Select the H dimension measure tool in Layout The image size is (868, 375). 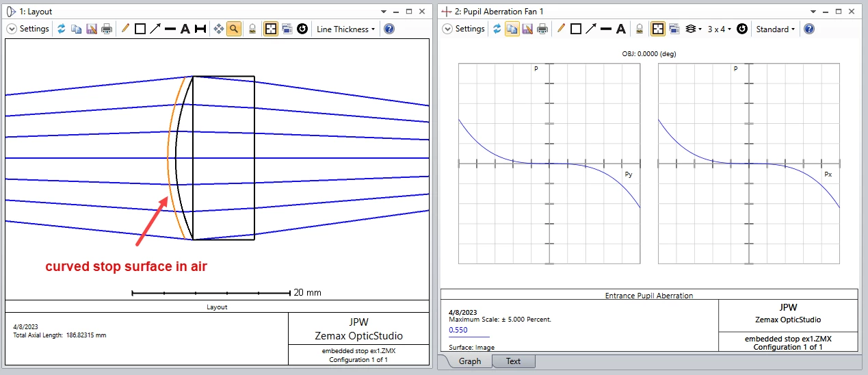(200, 29)
